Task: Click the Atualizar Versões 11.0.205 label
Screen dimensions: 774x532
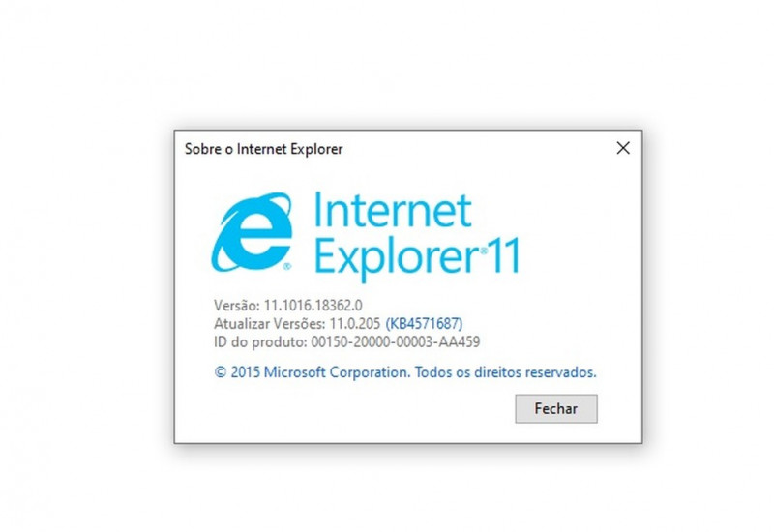Action: (297, 324)
